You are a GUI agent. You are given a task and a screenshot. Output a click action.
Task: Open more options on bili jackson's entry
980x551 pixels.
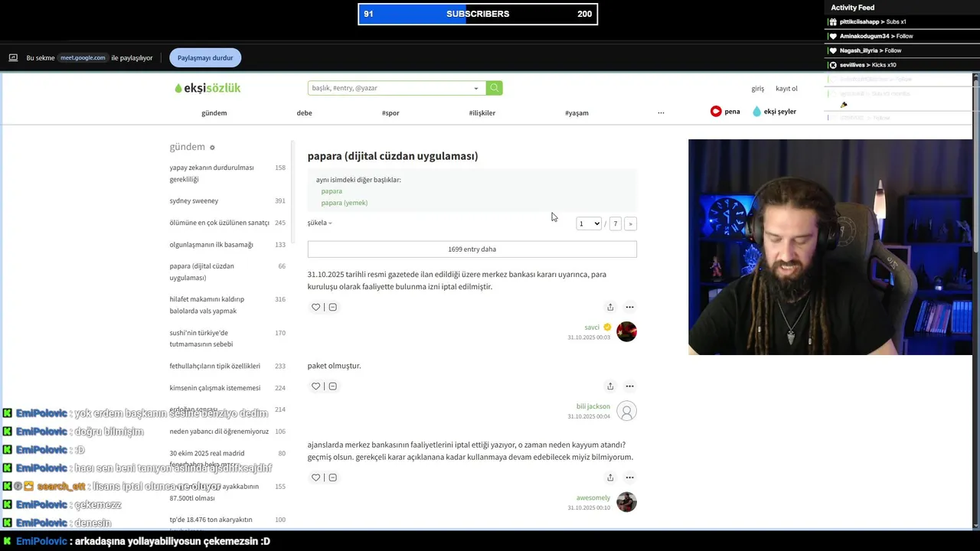[x=629, y=386]
